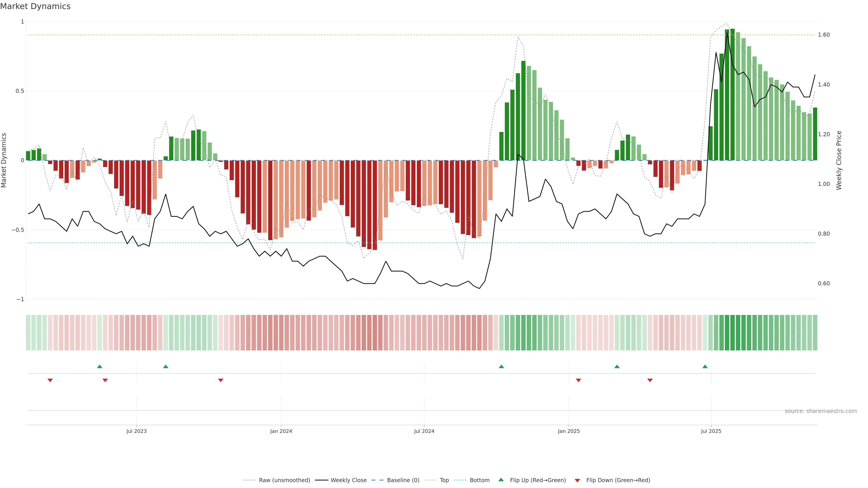Click the Flip Up triangle legend icon
This screenshot has height=488, width=868.
point(501,480)
